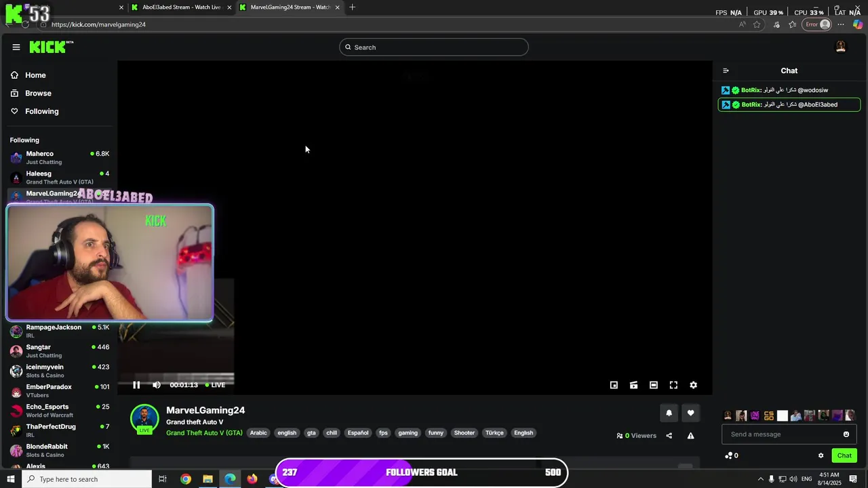
Task: Open the ThePerfectDrug channel
Action: click(x=60, y=430)
